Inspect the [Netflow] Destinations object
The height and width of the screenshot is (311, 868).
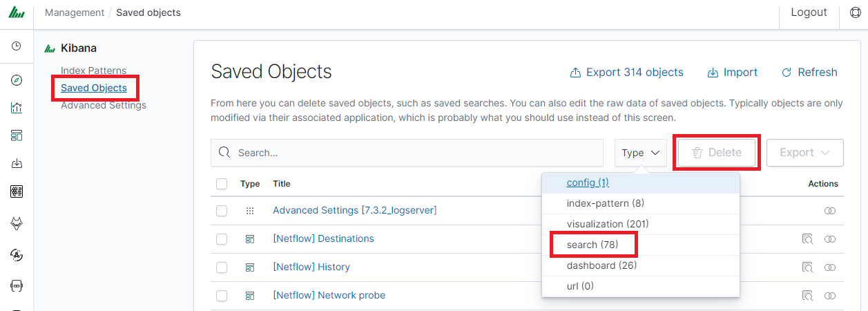point(807,238)
